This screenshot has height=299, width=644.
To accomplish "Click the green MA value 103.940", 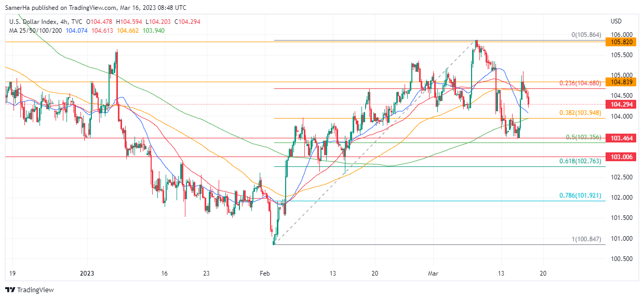I will [x=153, y=31].
